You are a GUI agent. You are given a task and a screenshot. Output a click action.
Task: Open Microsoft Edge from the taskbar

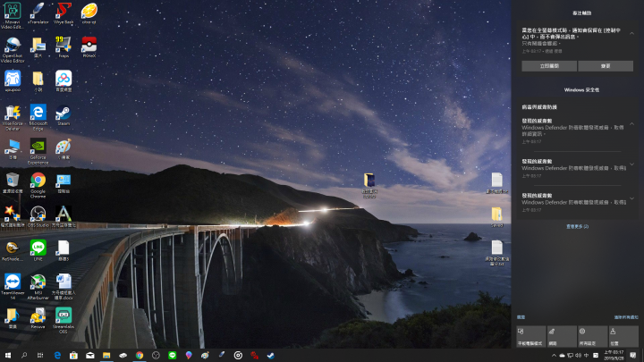57,356
